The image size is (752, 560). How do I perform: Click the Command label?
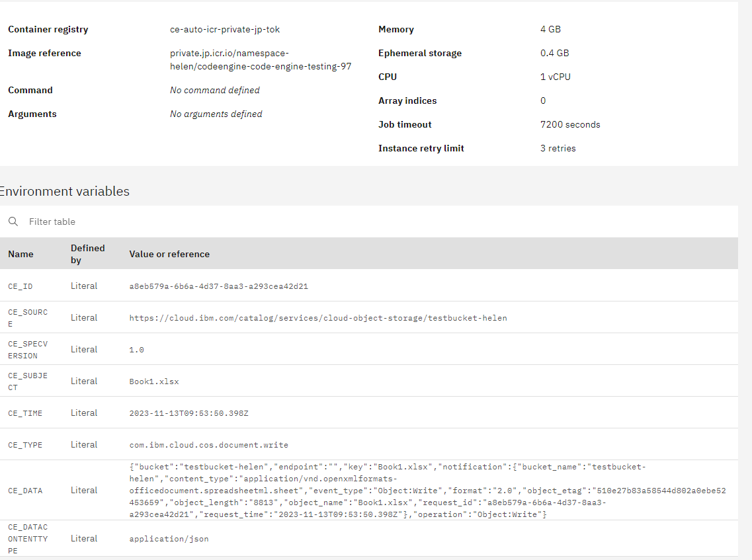tap(30, 90)
